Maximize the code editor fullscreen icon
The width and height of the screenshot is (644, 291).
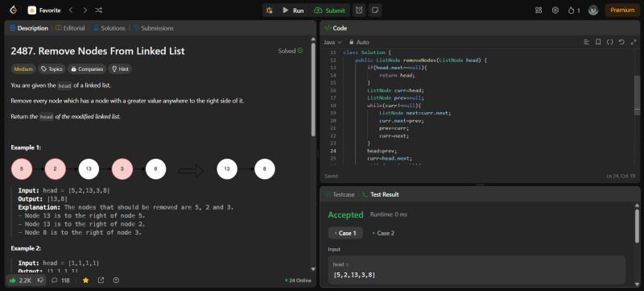633,42
